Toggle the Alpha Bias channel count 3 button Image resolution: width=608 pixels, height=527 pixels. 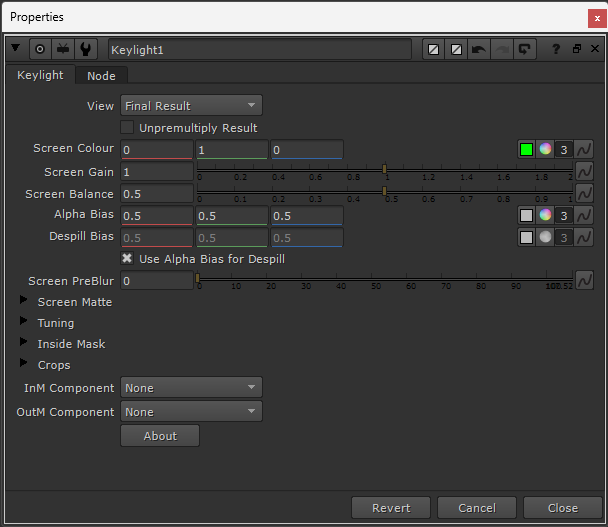pyautogui.click(x=564, y=215)
